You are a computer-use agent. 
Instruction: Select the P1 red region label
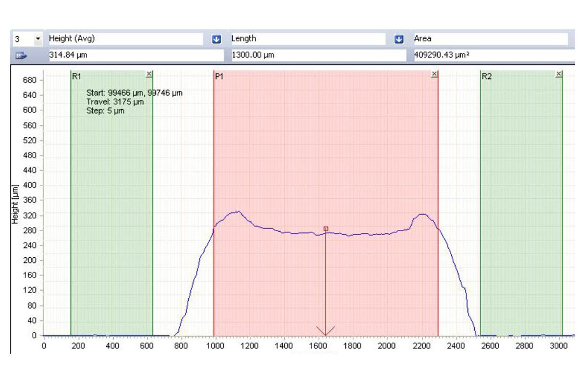click(x=219, y=76)
